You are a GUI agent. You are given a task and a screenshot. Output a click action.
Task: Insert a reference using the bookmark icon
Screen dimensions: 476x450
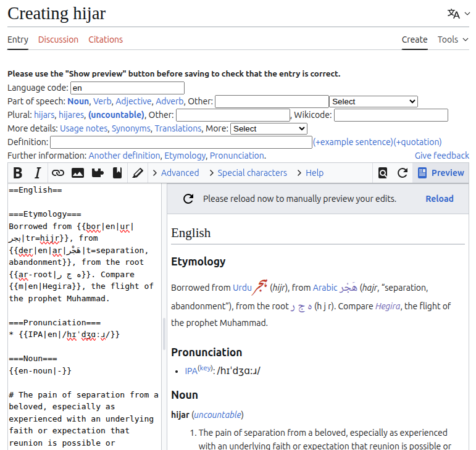pyautogui.click(x=117, y=173)
